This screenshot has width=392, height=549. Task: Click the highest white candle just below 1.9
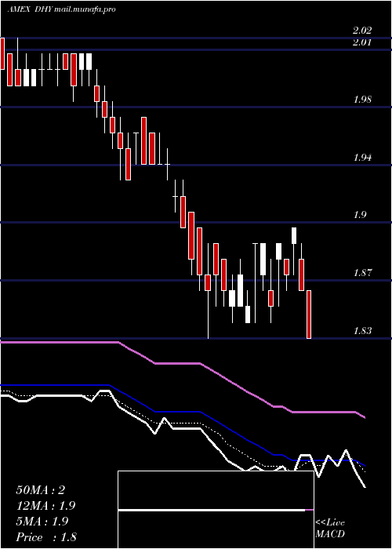(x=294, y=235)
